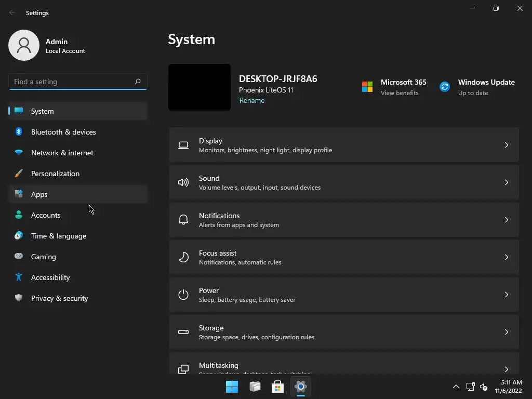The image size is (532, 399).
Task: Expand Multitasking settings chevron
Action: (x=506, y=369)
